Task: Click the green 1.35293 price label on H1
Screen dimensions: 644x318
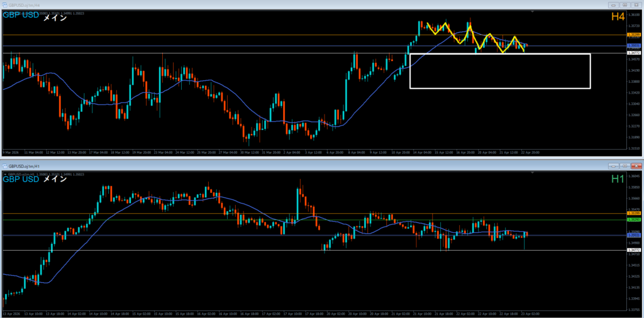Action: coord(634,220)
